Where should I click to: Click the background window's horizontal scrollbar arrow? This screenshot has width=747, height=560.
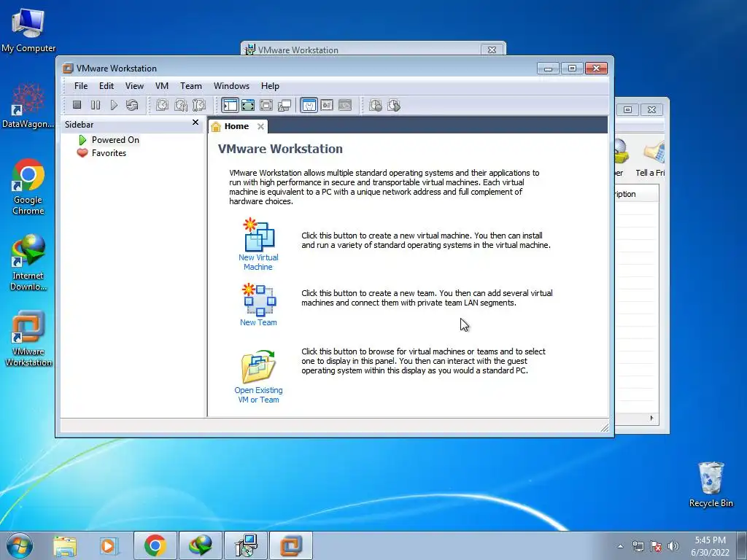651,418
